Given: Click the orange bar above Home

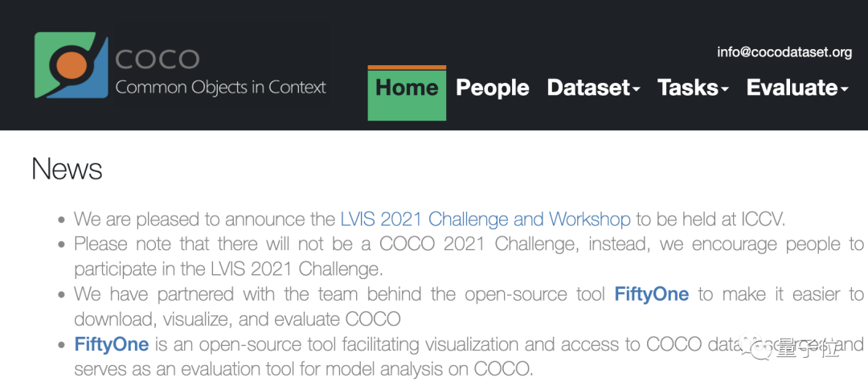Looking at the screenshot, I should 407,68.
